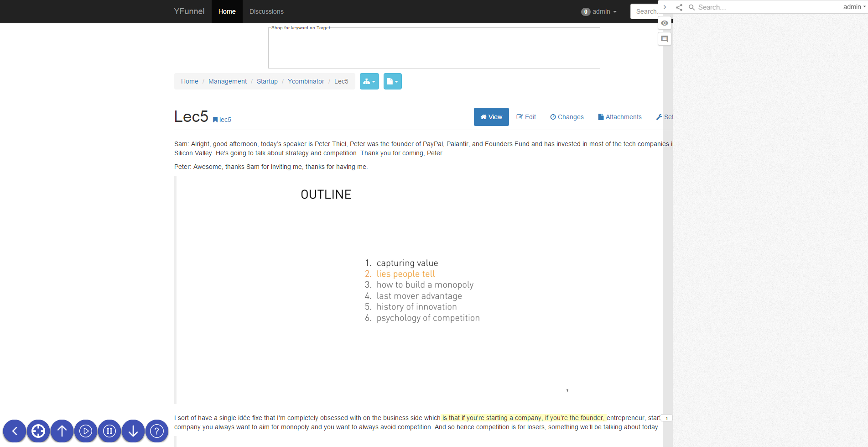Click the crosshair target circle button
The height and width of the screenshot is (447, 868).
pos(38,431)
